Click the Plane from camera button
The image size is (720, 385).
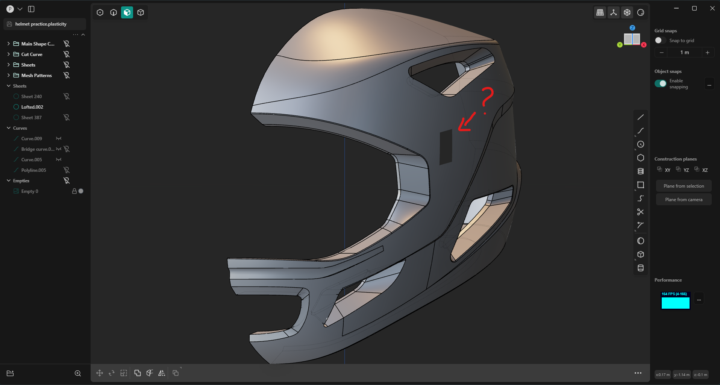point(683,199)
